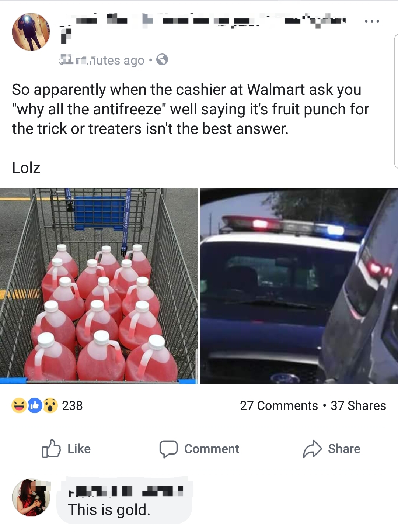Tap the Comment button label
398x532 pixels.
click(212, 449)
